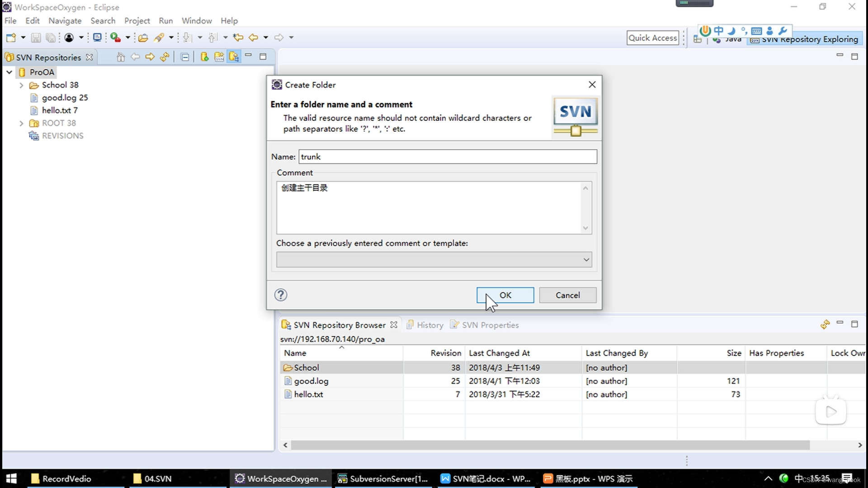Viewport: 868px width, 488px height.
Task: Click the black circular skull toolbar icon
Action: coord(69,38)
